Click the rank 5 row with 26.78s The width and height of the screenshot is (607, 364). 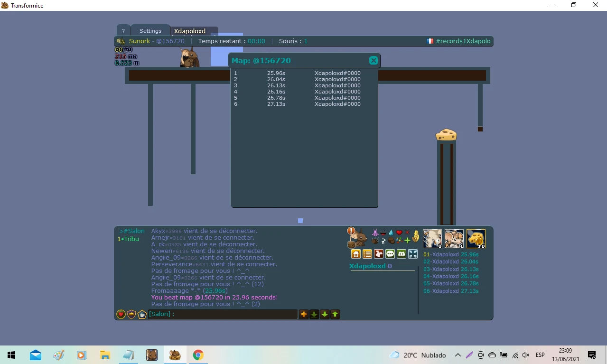pyautogui.click(x=297, y=98)
